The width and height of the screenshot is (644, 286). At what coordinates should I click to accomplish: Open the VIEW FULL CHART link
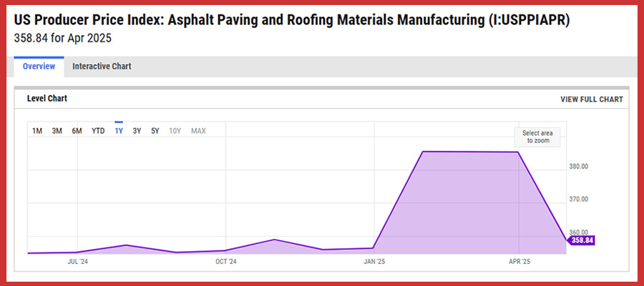[591, 99]
